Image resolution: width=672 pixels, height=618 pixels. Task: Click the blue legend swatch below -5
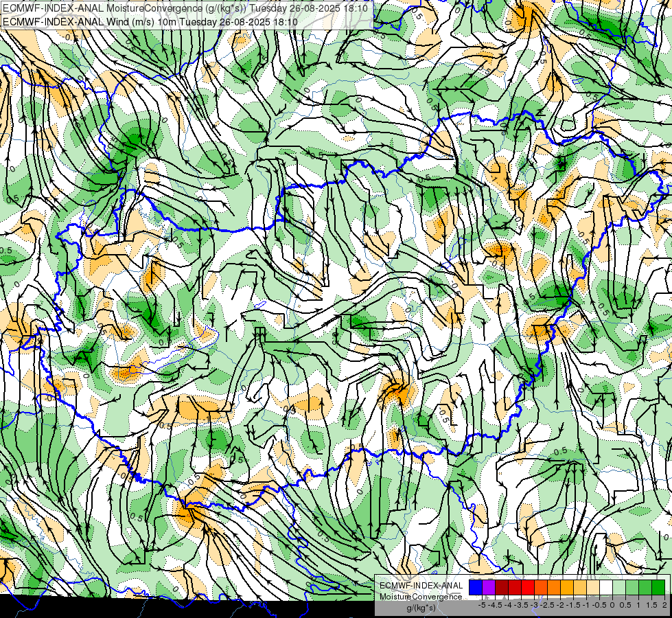(476, 587)
